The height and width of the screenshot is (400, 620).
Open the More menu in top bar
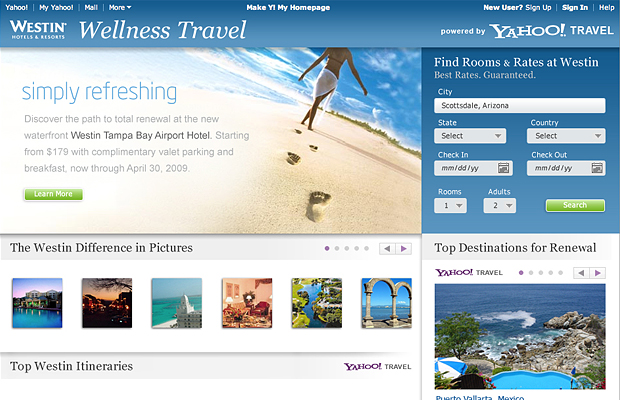click(120, 8)
